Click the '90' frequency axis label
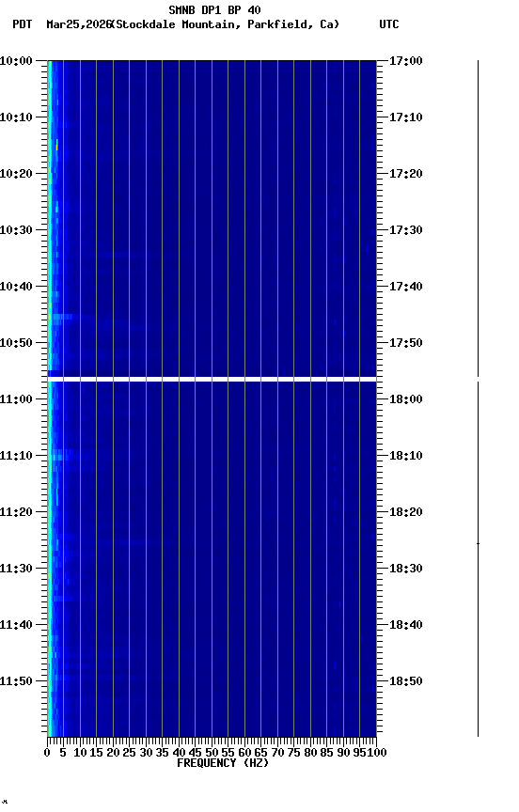Screen dimensions: 519x812 (343, 753)
